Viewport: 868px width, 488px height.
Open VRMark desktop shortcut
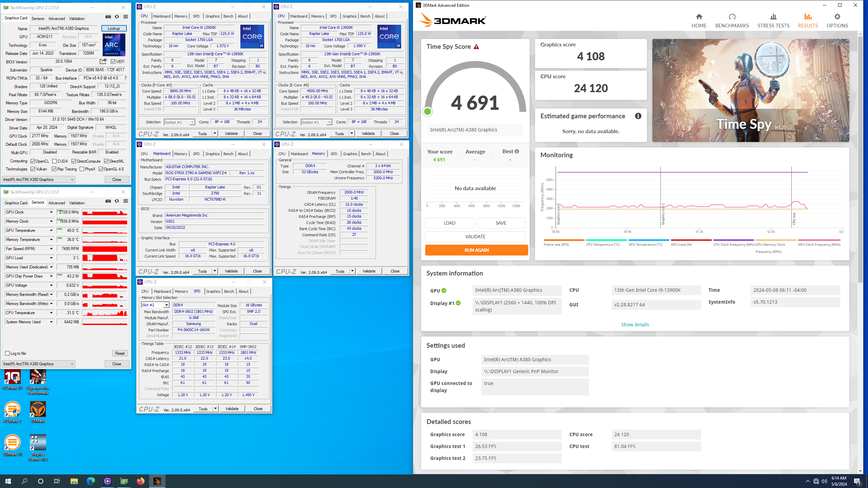click(x=38, y=412)
